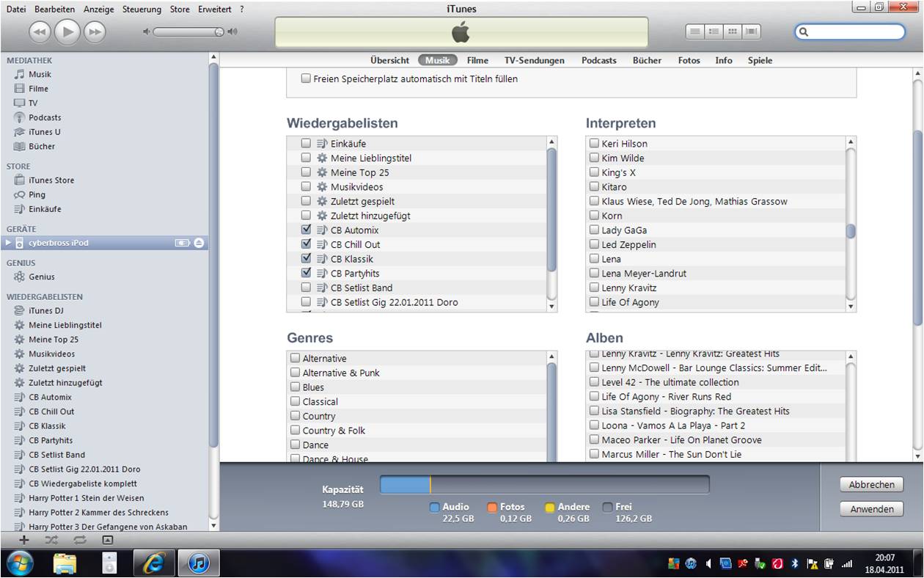The height and width of the screenshot is (578, 924).
Task: Switch to album list view
Action: 714,32
